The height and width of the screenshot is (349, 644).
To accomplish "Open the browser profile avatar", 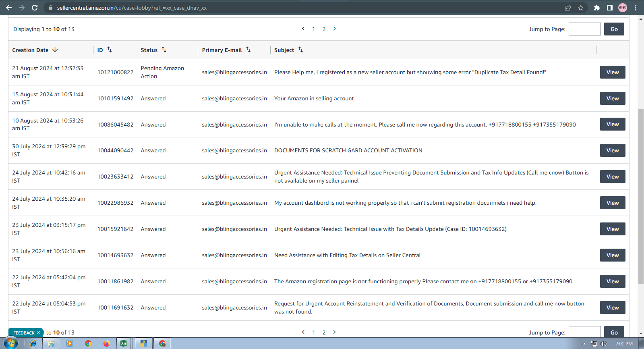I will tap(623, 8).
